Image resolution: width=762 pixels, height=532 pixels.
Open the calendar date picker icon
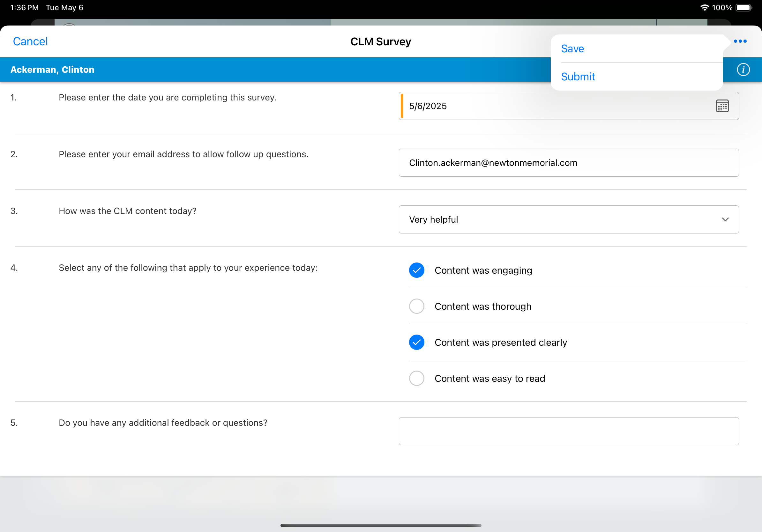coord(722,106)
